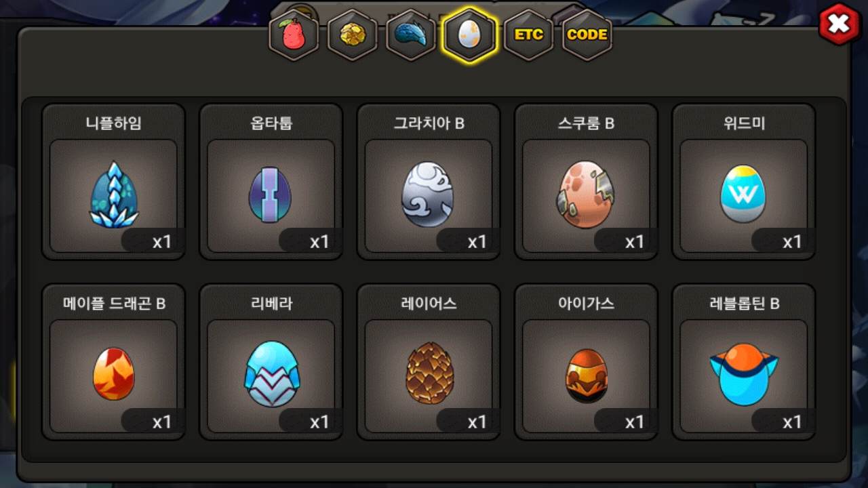
Task: Select the 스쿠룸 B cracked pink egg
Action: click(x=586, y=195)
